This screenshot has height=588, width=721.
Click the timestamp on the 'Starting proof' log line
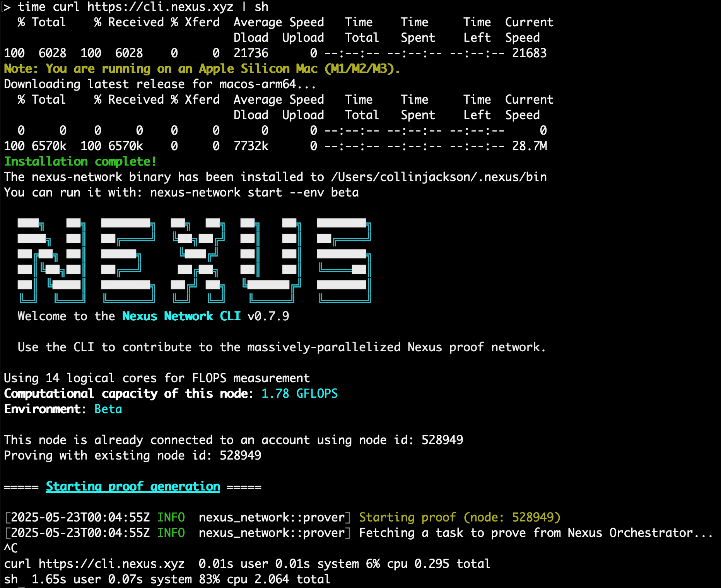coord(80,517)
